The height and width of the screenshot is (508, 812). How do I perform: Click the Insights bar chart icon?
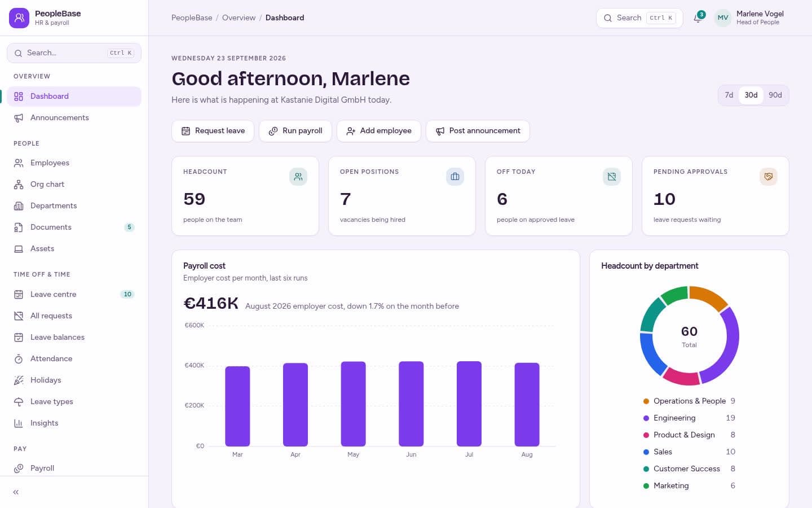[x=19, y=423]
